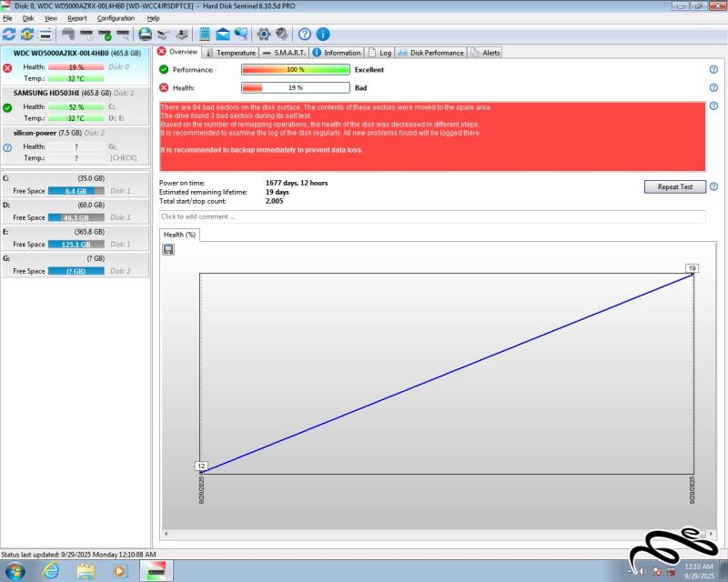Image resolution: width=728 pixels, height=582 pixels.
Task: Open the Report menu
Action: [x=77, y=18]
